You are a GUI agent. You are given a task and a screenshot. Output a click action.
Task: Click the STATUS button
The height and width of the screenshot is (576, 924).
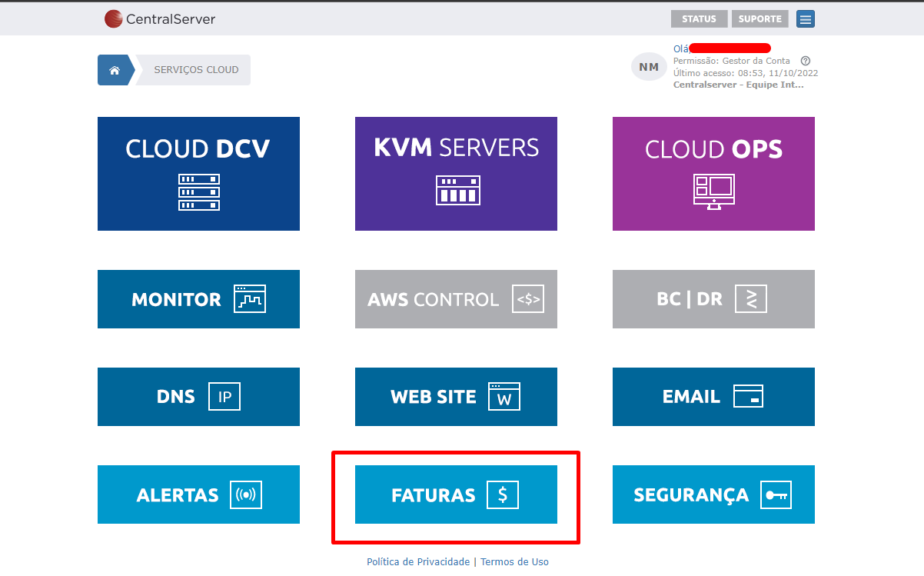(699, 19)
